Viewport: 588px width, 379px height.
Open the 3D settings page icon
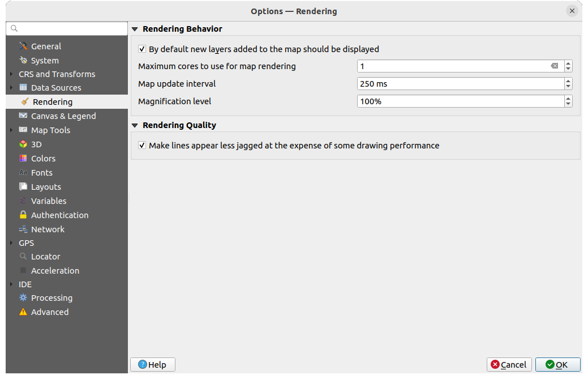(x=24, y=144)
